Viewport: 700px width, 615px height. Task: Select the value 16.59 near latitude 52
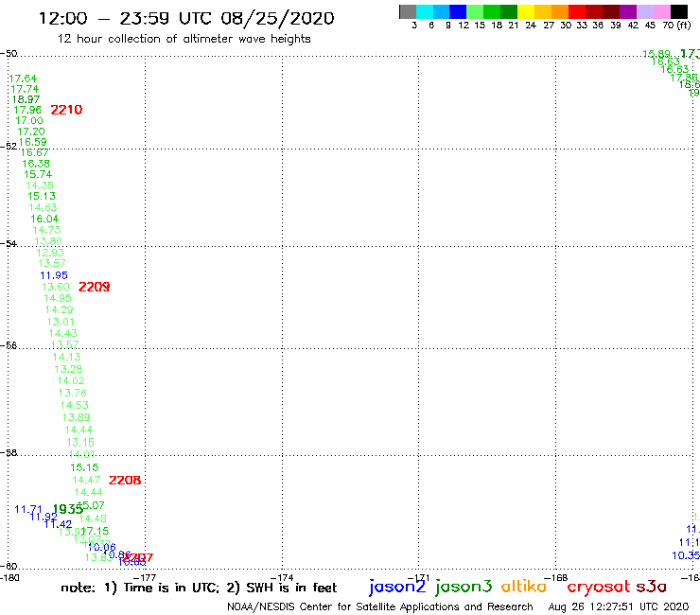[x=32, y=142]
